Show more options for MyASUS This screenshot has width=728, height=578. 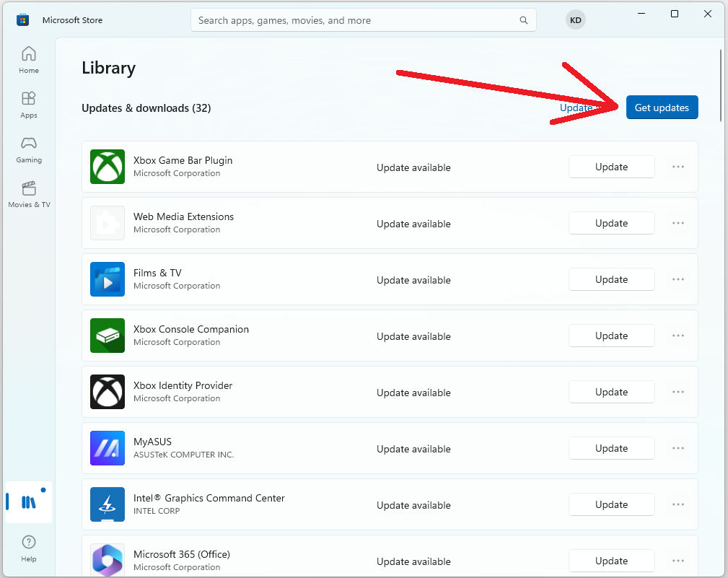(x=677, y=448)
